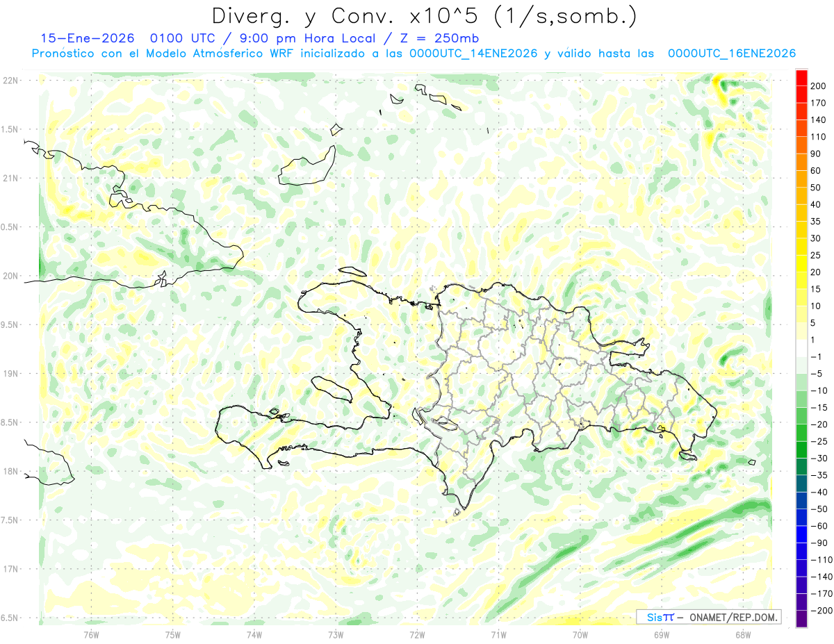Click the -1 colorbar value
Viewport: 834px width, 644px height.
816,357
